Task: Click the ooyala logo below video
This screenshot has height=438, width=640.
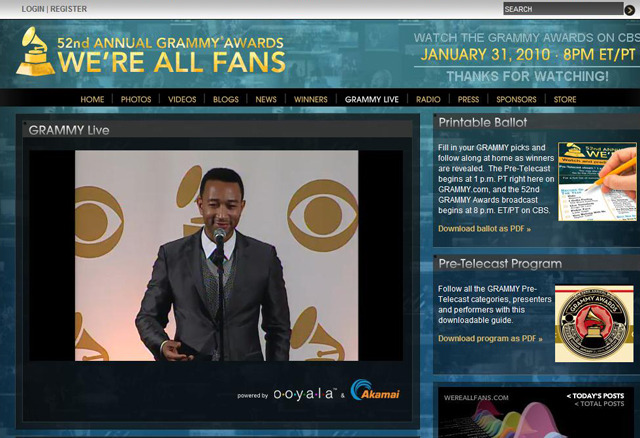Action: (304, 394)
